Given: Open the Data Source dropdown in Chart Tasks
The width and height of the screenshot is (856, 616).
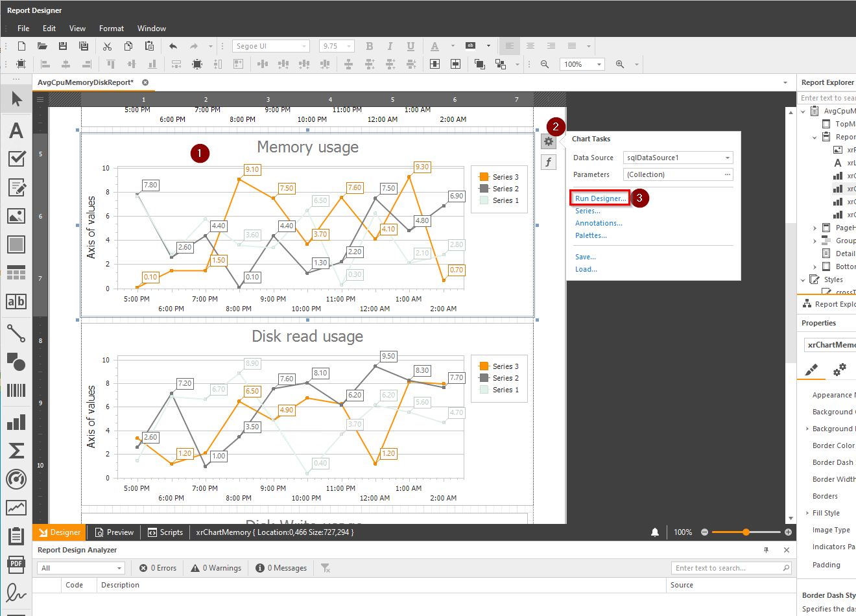Looking at the screenshot, I should [728, 157].
